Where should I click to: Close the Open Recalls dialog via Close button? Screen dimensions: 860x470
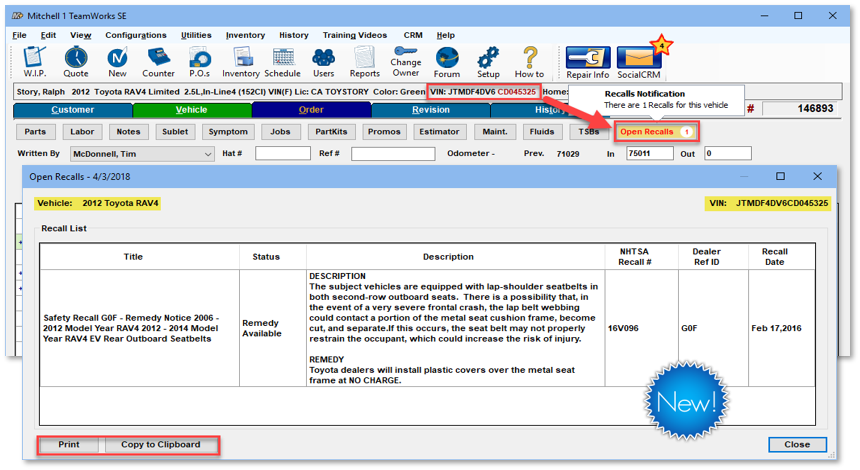pos(797,445)
